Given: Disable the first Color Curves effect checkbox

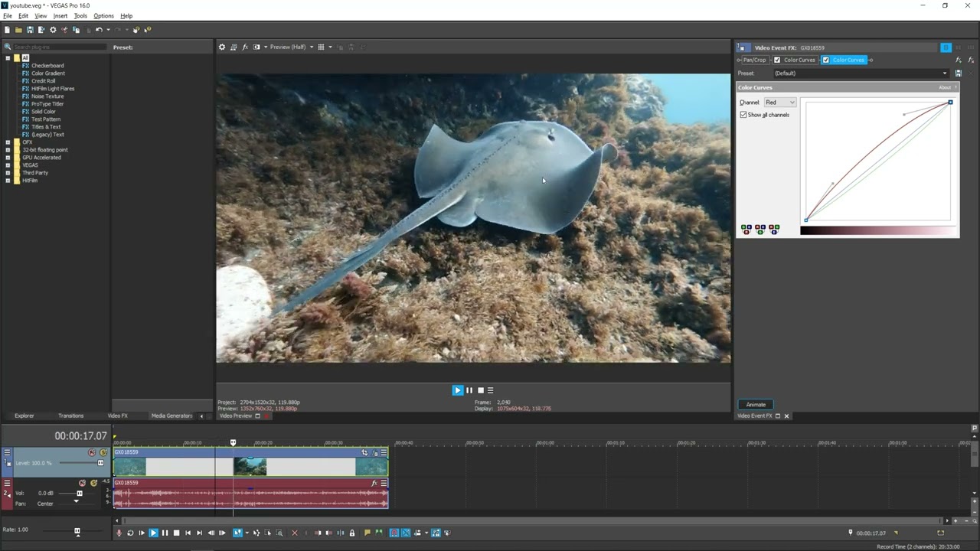Looking at the screenshot, I should [x=777, y=60].
